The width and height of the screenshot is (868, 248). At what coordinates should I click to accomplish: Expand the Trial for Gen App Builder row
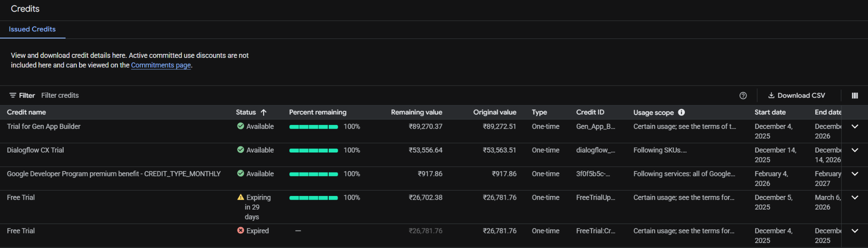[x=854, y=126]
